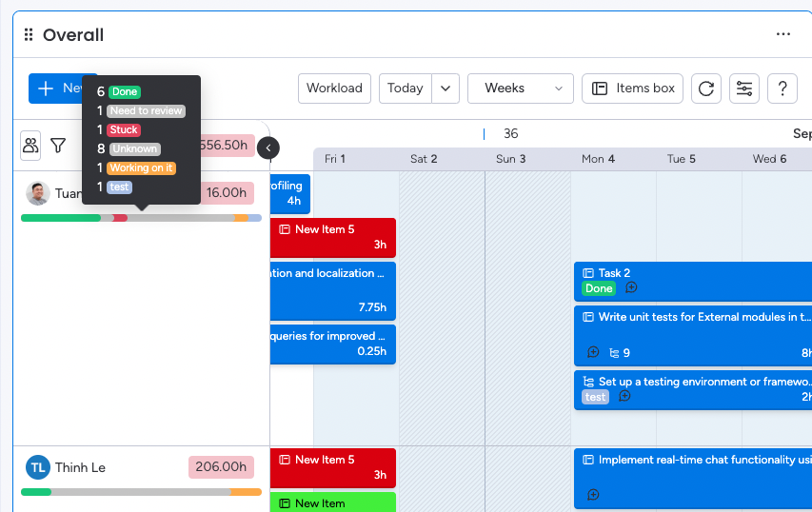Open the settings sliders icon

[x=743, y=89]
